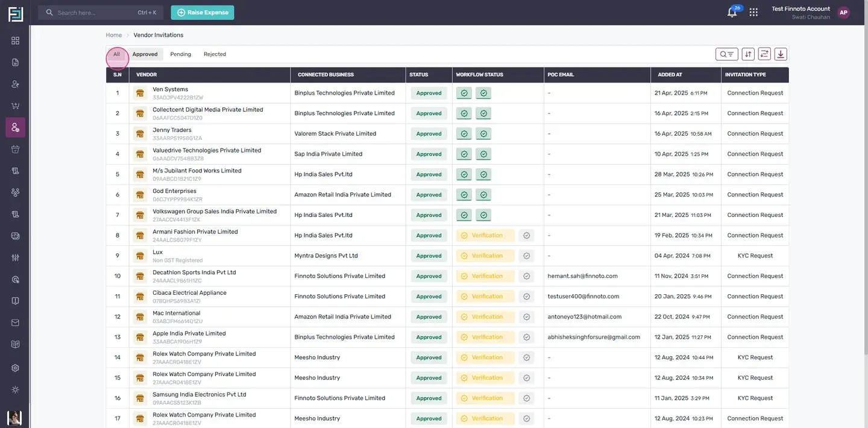Click the email antoneyo123@hotmail.com

tap(585, 317)
